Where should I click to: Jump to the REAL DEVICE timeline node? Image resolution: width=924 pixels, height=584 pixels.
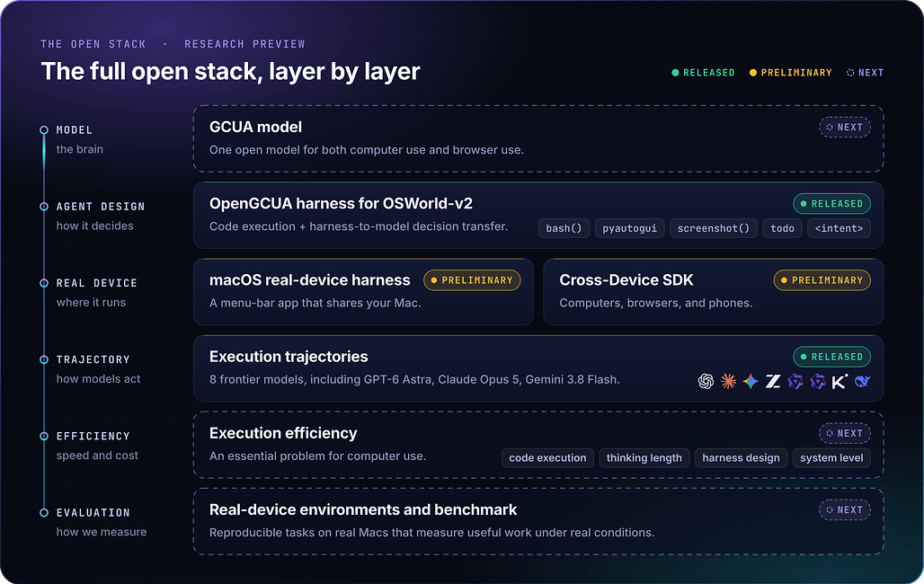44,283
